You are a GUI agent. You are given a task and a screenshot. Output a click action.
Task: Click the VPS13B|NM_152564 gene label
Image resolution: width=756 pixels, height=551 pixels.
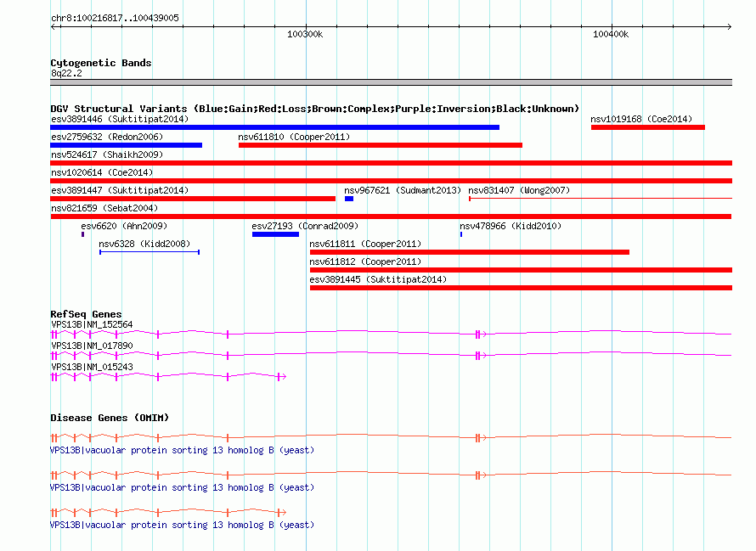[92, 324]
